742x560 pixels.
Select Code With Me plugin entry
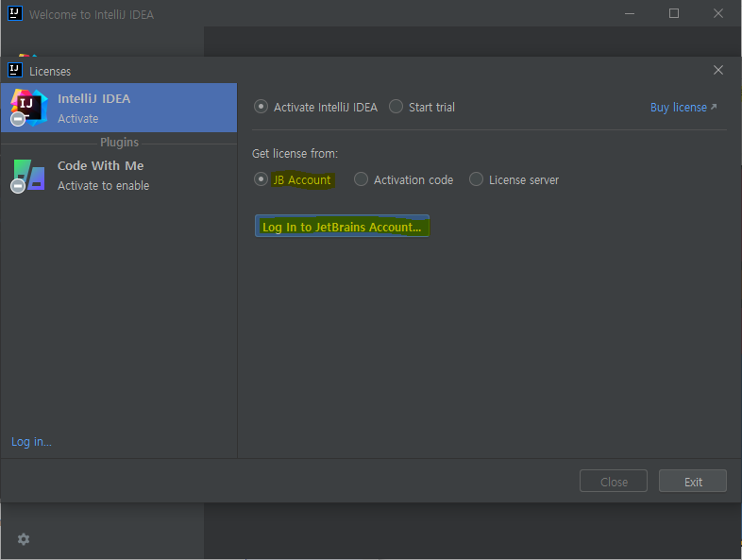point(119,176)
